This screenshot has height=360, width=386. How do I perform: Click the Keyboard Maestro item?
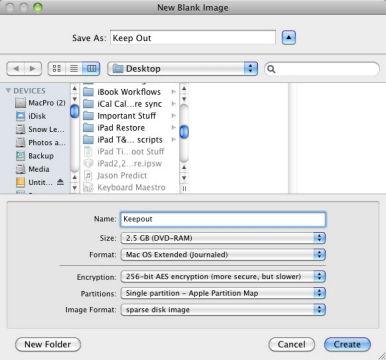[x=125, y=187]
